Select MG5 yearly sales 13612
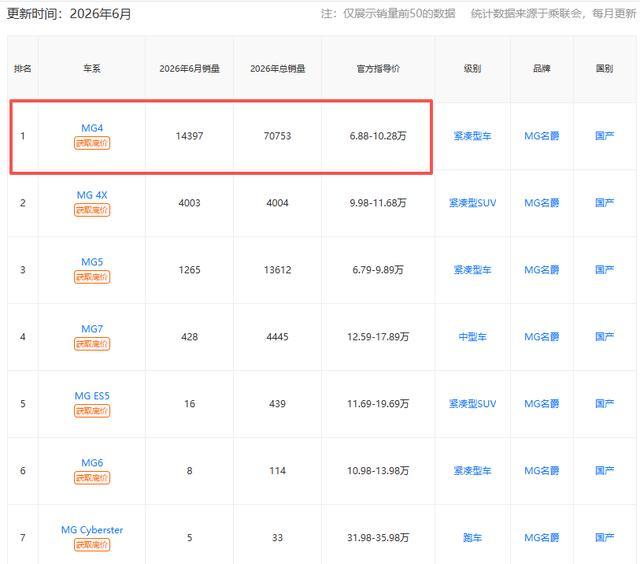Screen dimensions: 640x564 tap(278, 270)
